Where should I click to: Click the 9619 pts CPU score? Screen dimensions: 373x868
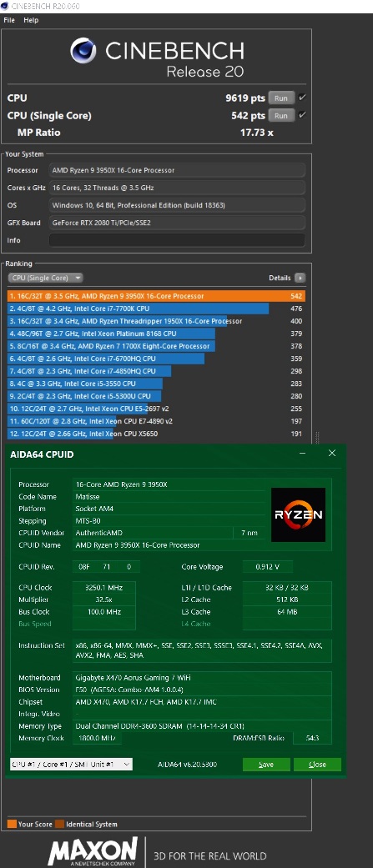pyautogui.click(x=245, y=98)
